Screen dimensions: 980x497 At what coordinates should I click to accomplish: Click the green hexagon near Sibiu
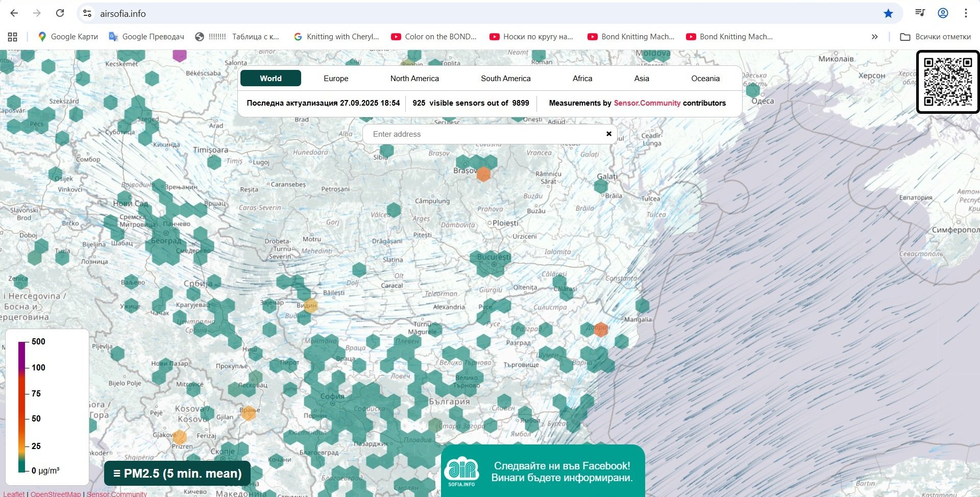[387, 150]
